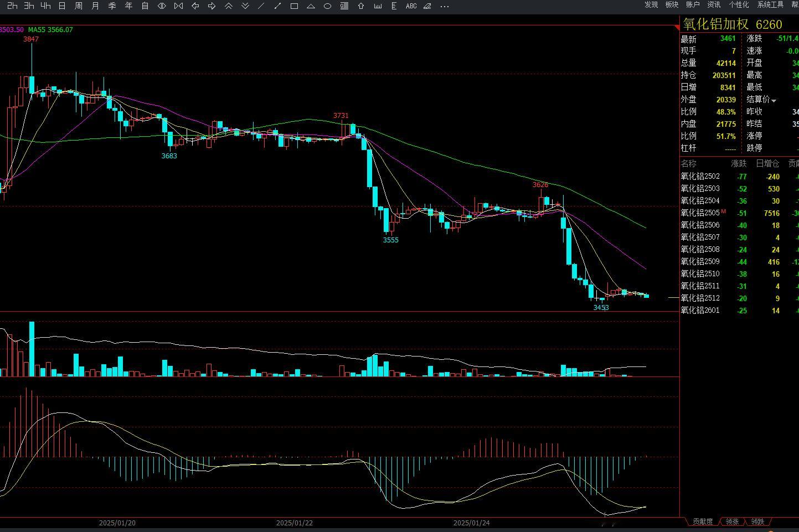Select the daily (日) period
The height and width of the screenshot is (532, 799).
[62, 6]
